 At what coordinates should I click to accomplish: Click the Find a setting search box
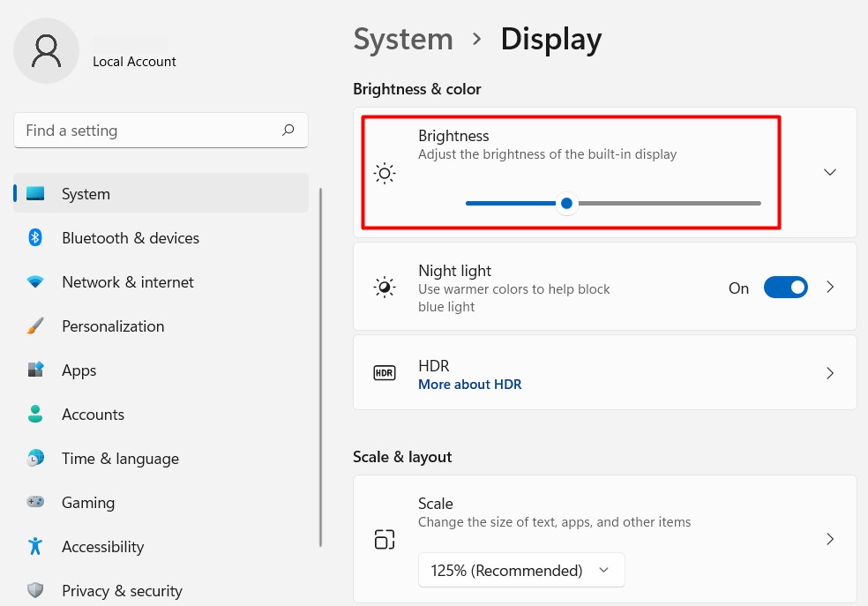150,131
